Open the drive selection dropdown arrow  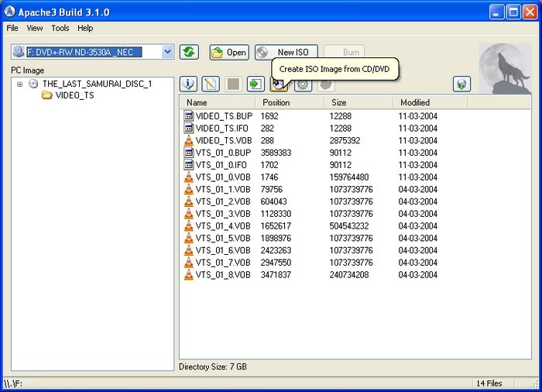click(x=167, y=52)
